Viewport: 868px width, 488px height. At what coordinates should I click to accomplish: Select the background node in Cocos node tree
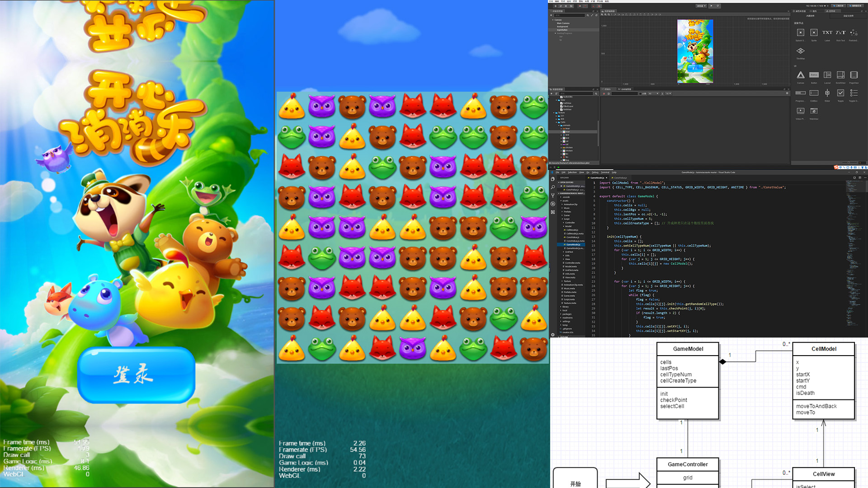pos(562,27)
